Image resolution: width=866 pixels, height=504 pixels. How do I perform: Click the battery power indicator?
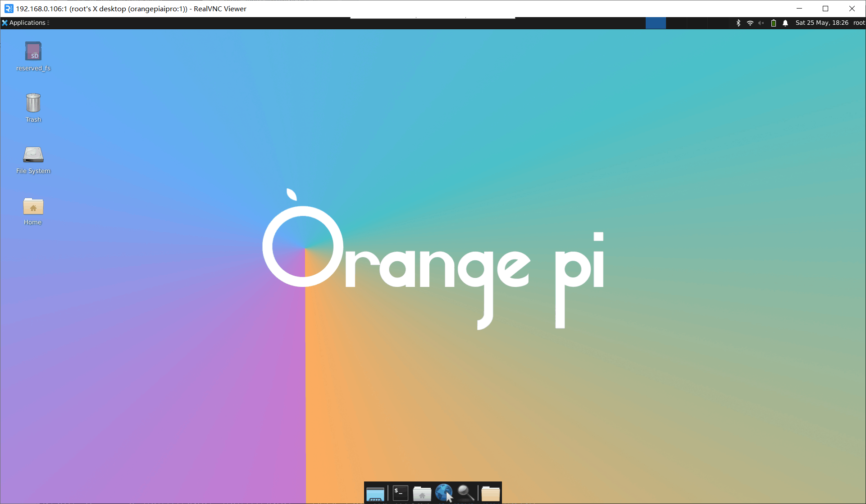773,23
